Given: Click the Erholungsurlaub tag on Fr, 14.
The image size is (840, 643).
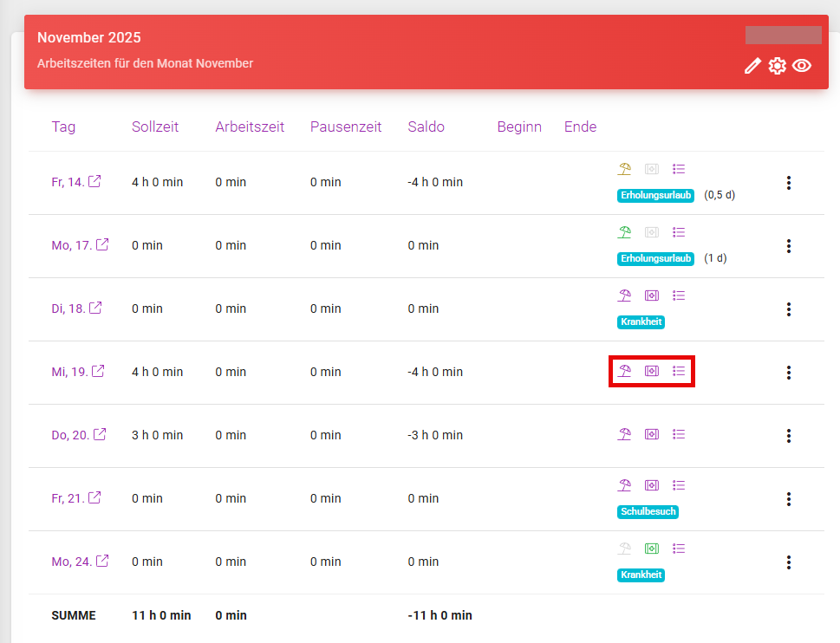Looking at the screenshot, I should (656, 196).
